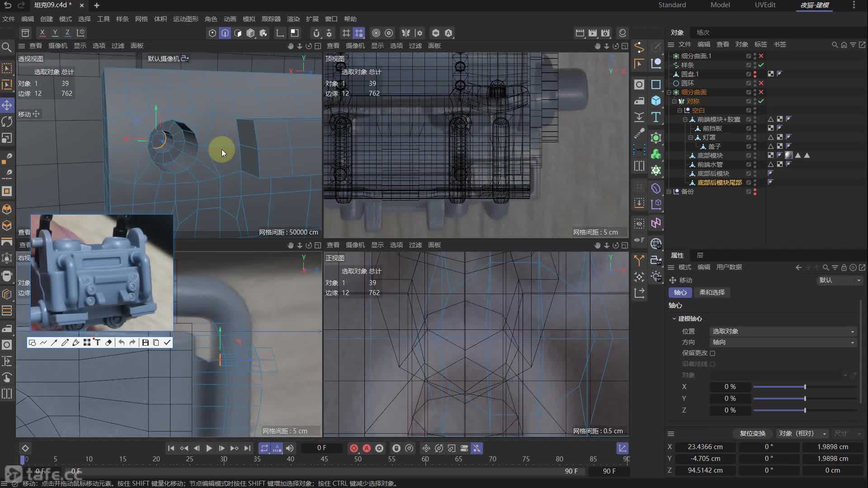Image resolution: width=868 pixels, height=488 pixels.
Task: Open the 文件 menu
Action: [x=9, y=19]
